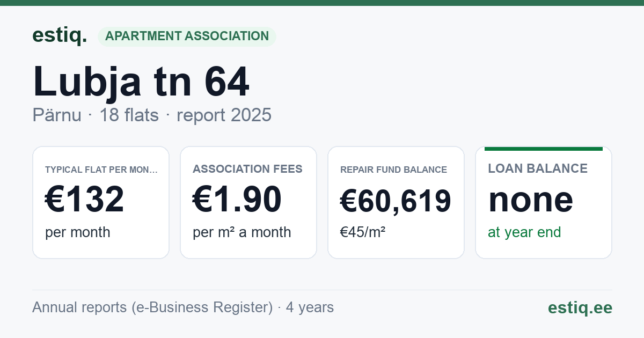Click the 'none' loan balance value

pos(531,200)
